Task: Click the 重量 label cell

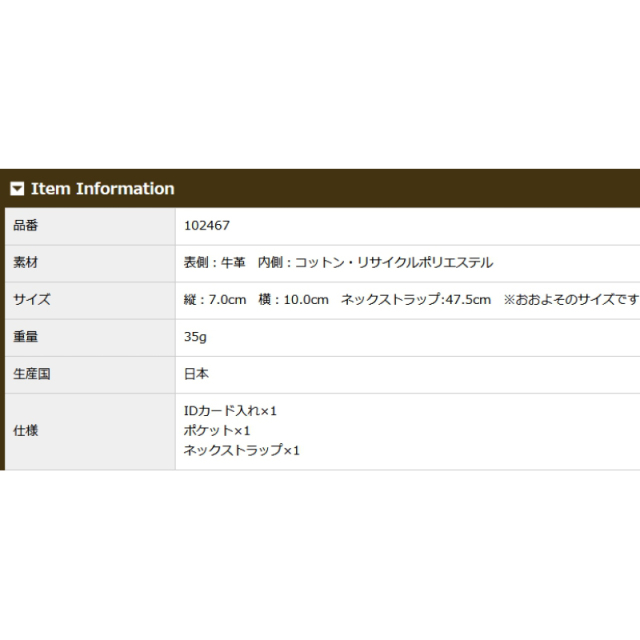Action: click(x=90, y=338)
